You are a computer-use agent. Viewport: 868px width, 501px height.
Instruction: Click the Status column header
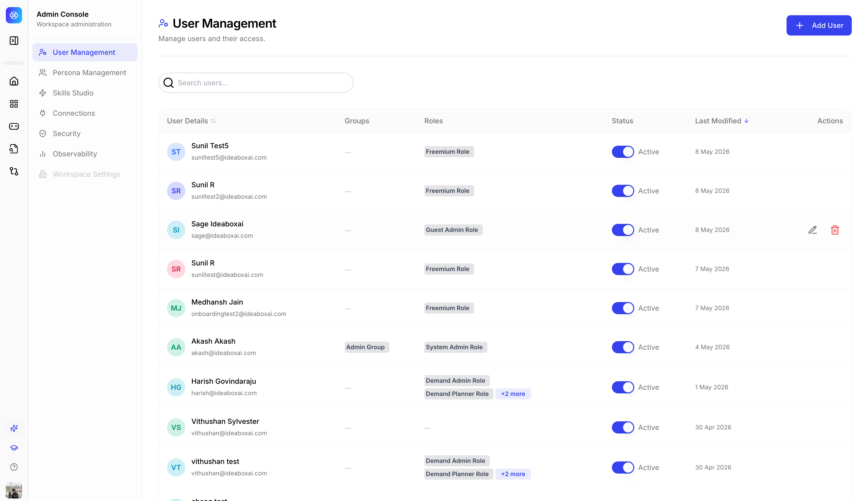(622, 121)
